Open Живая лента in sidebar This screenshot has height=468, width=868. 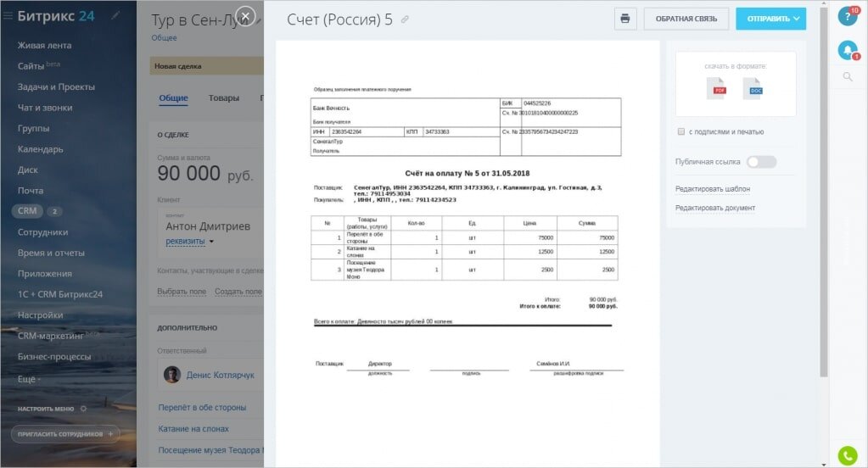(44, 46)
